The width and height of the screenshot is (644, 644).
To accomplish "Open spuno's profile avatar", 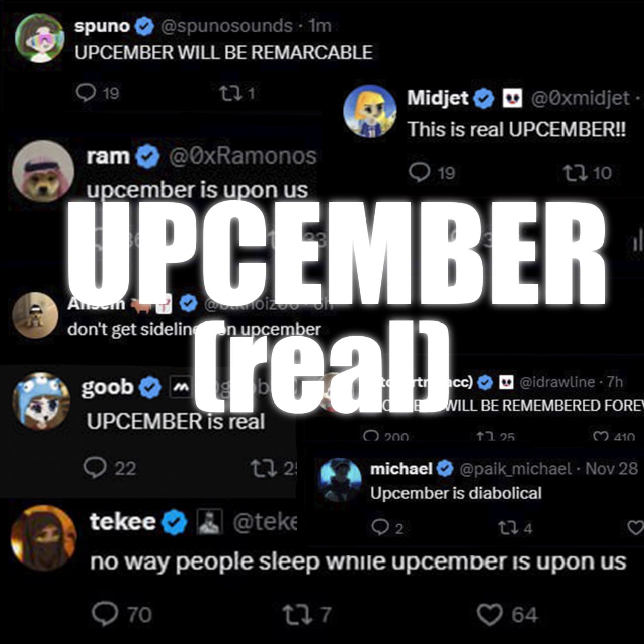I will pyautogui.click(x=40, y=38).
